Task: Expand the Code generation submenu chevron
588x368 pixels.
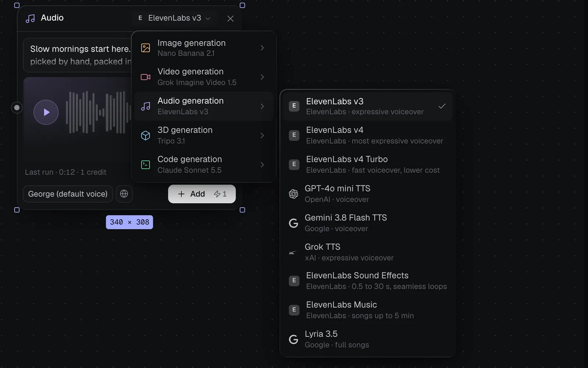Action: coord(262,164)
